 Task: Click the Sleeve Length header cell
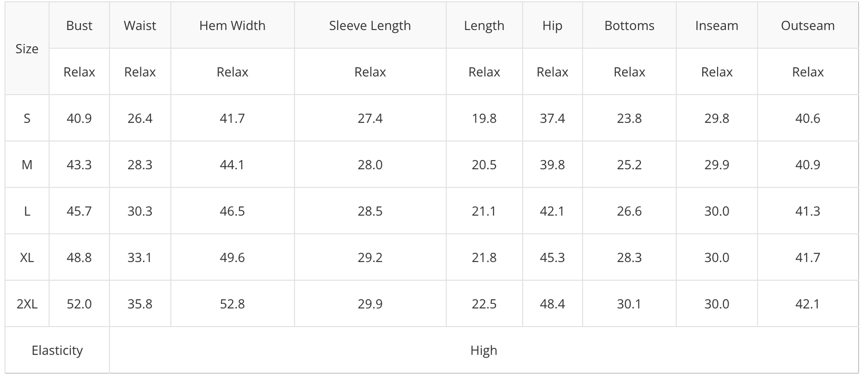[x=370, y=26]
